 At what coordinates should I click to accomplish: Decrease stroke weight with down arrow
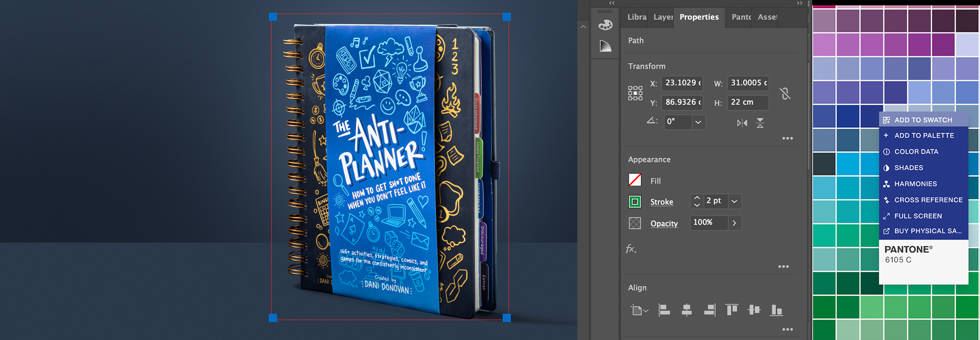tap(697, 205)
